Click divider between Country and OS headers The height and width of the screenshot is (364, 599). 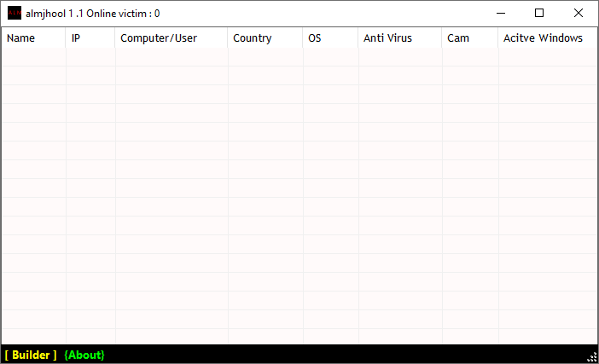pyautogui.click(x=302, y=38)
